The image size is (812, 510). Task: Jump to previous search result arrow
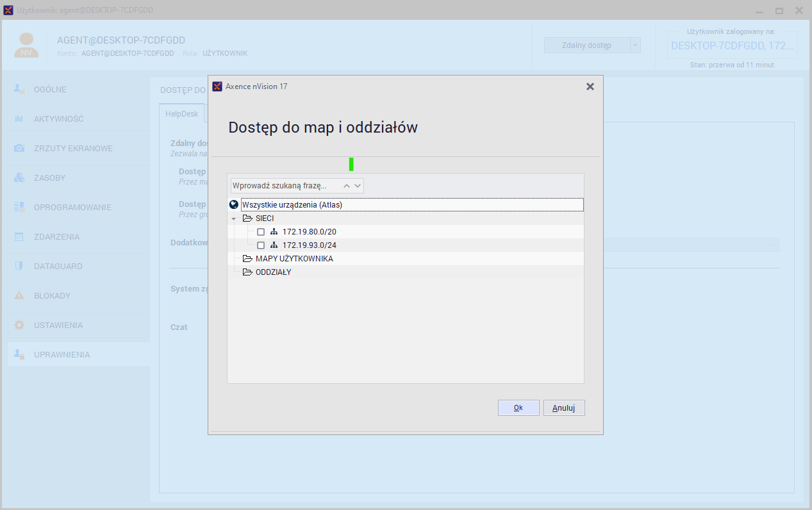347,186
